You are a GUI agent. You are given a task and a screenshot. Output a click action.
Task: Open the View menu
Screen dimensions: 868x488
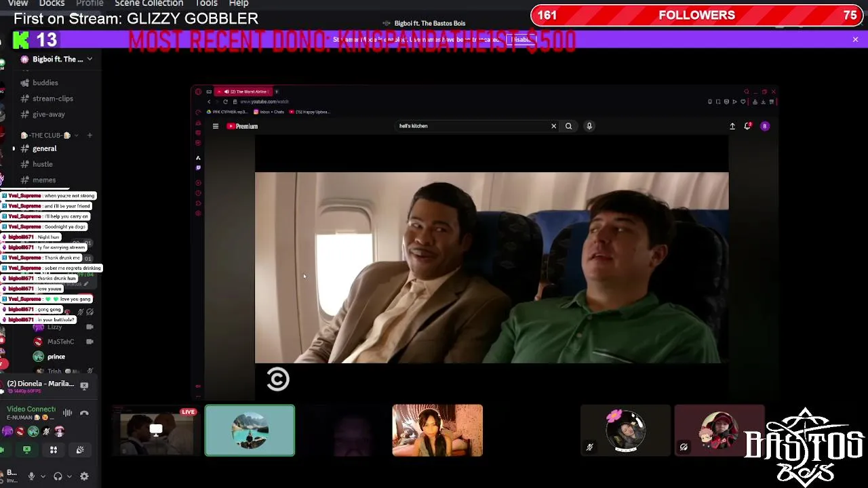pyautogui.click(x=18, y=3)
